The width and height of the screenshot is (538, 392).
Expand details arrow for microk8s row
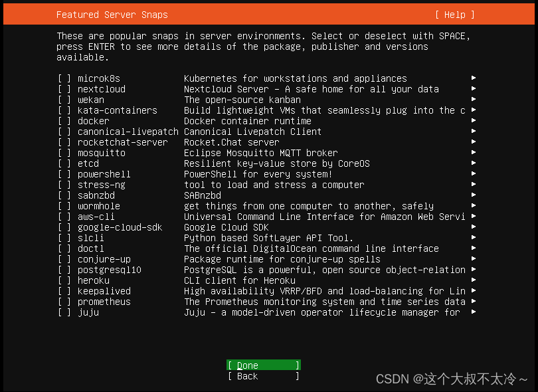click(x=474, y=78)
